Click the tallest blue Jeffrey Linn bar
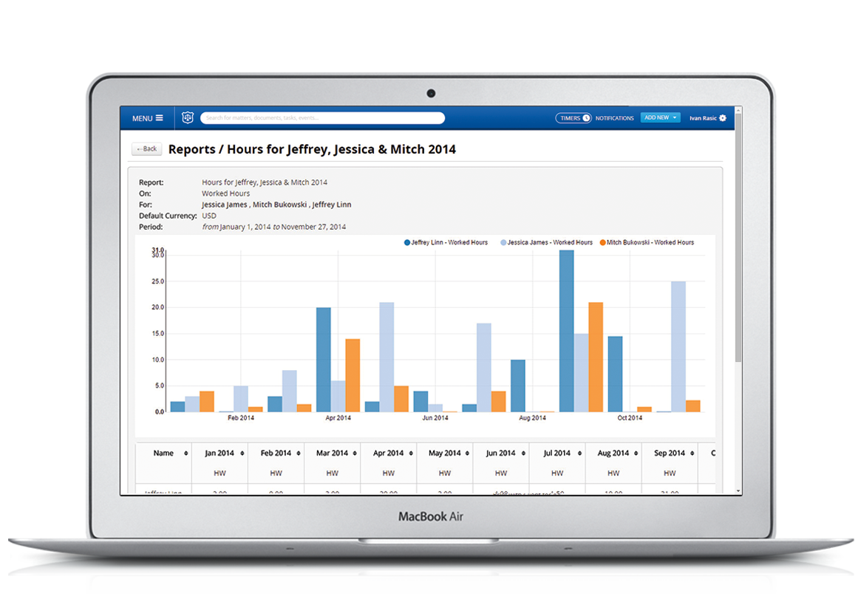The image size is (858, 616). (x=566, y=331)
